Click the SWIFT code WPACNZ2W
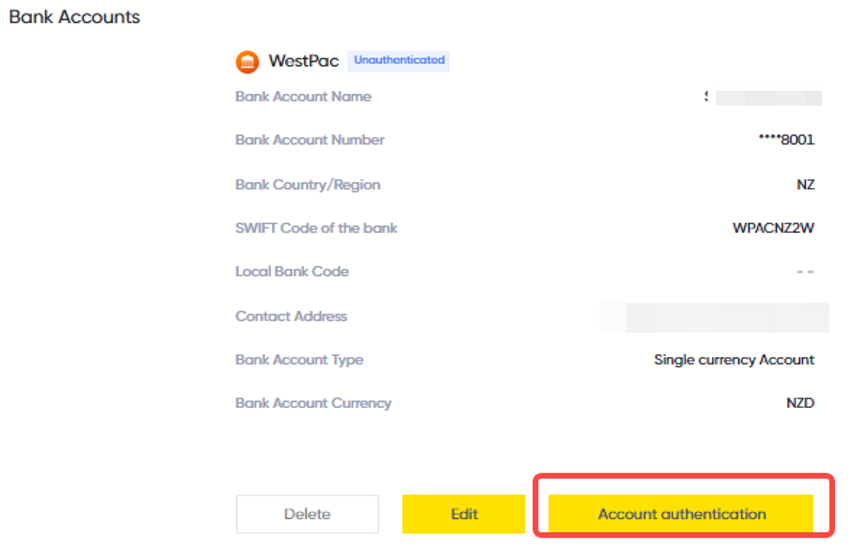The height and width of the screenshot is (552, 852). (773, 228)
